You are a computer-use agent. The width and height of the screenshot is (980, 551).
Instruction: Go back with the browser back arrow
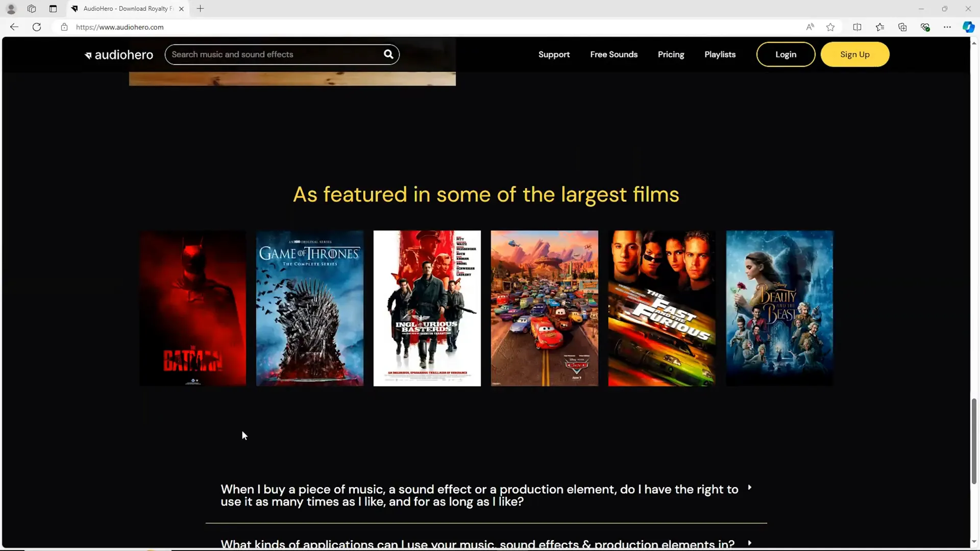14,27
